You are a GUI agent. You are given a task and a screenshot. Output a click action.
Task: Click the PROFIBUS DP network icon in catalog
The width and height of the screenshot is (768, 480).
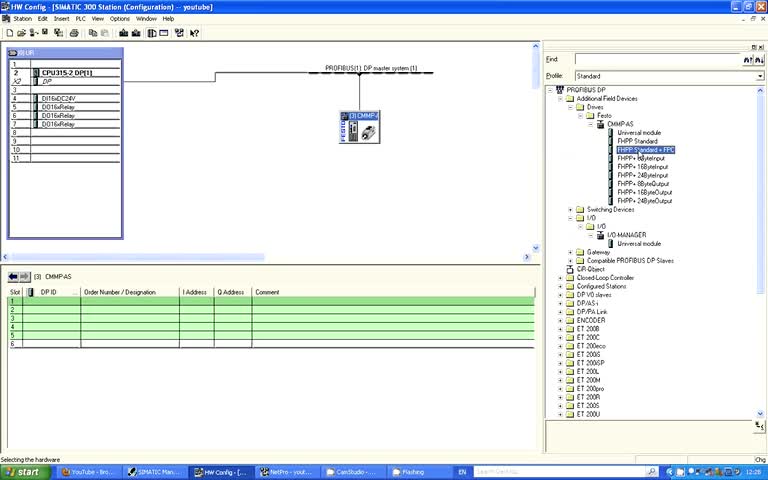[560, 90]
